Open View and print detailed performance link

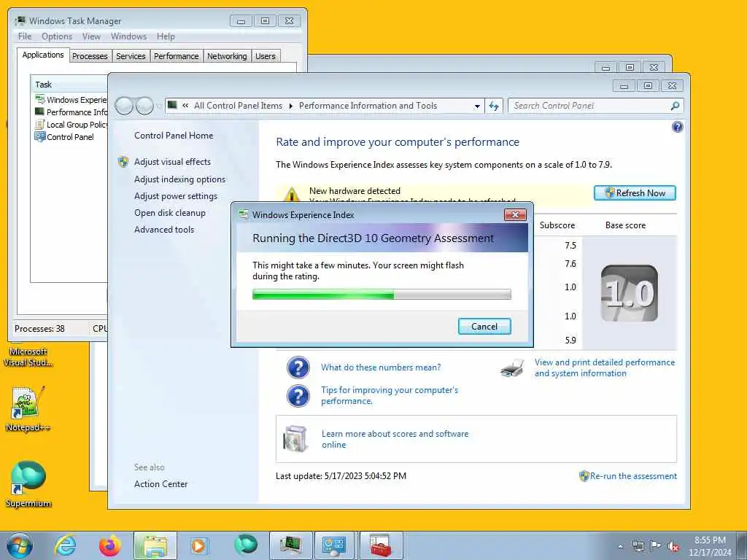coord(605,367)
